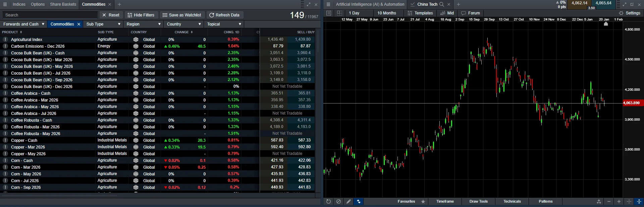Sort the table by CHANGE column
This screenshot has width=644, height=207.
(184, 32)
